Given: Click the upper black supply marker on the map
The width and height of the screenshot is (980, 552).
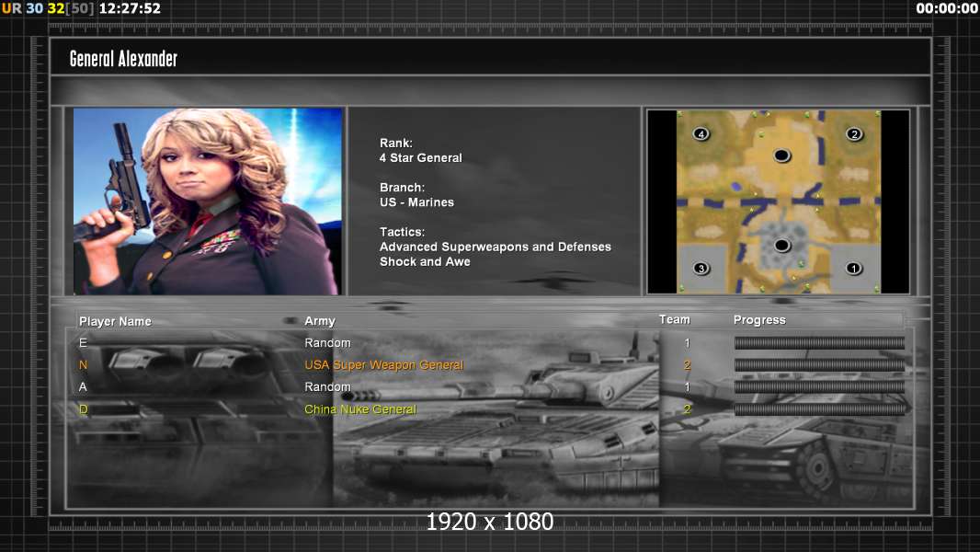Looking at the screenshot, I should click(781, 155).
